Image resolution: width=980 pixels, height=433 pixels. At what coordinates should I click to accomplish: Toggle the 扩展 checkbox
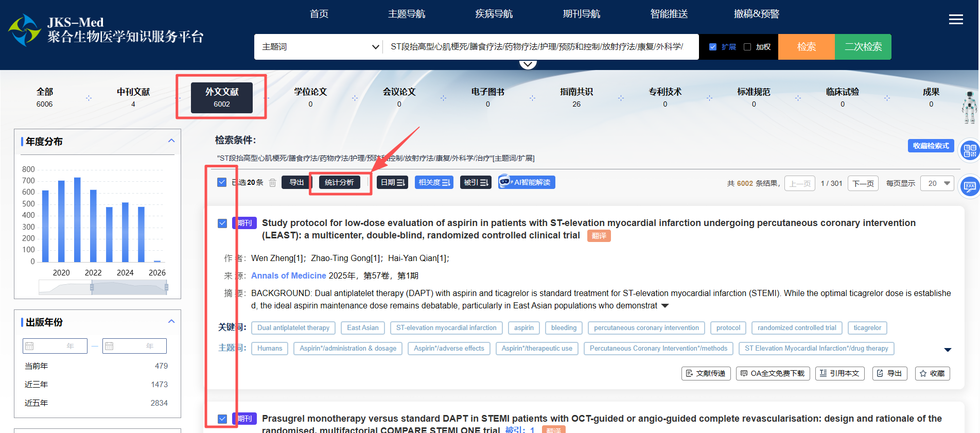click(x=713, y=47)
